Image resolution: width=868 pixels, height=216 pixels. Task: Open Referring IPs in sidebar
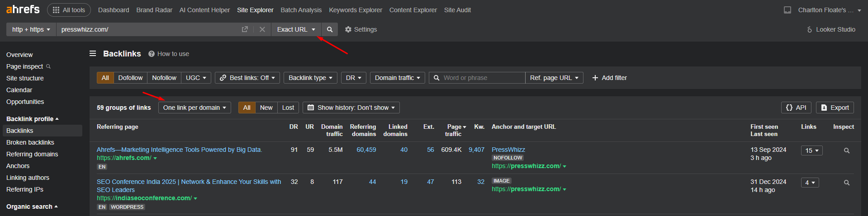(25, 189)
